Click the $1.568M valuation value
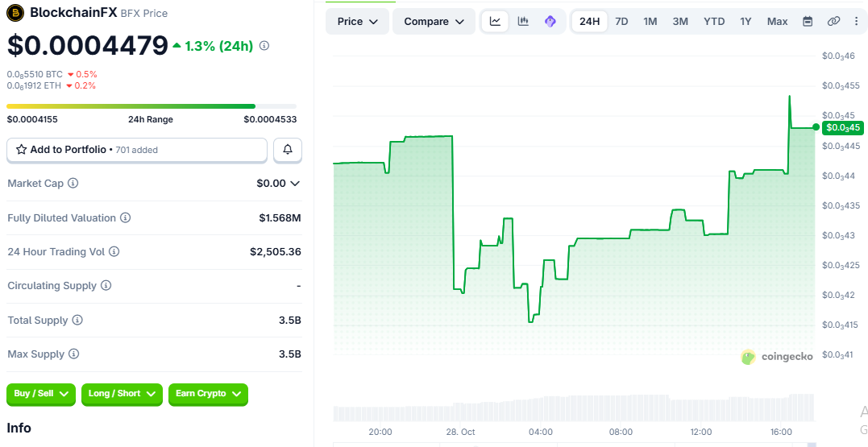The width and height of the screenshot is (868, 447). tap(280, 218)
